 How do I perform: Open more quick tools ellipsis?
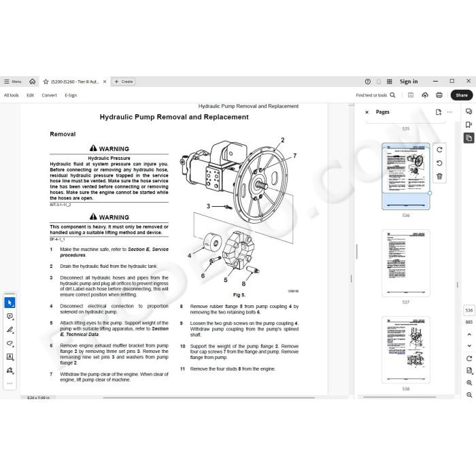10,384
